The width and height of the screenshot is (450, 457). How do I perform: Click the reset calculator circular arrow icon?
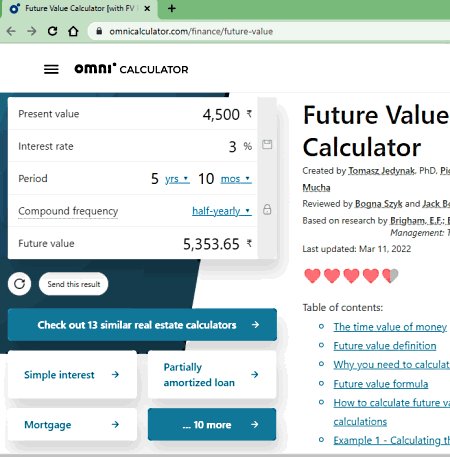tap(20, 284)
